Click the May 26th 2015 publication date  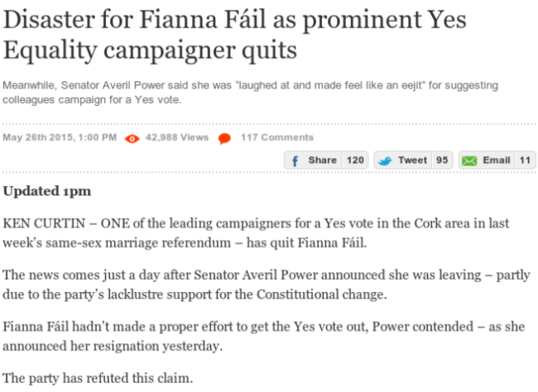pyautogui.click(x=60, y=137)
